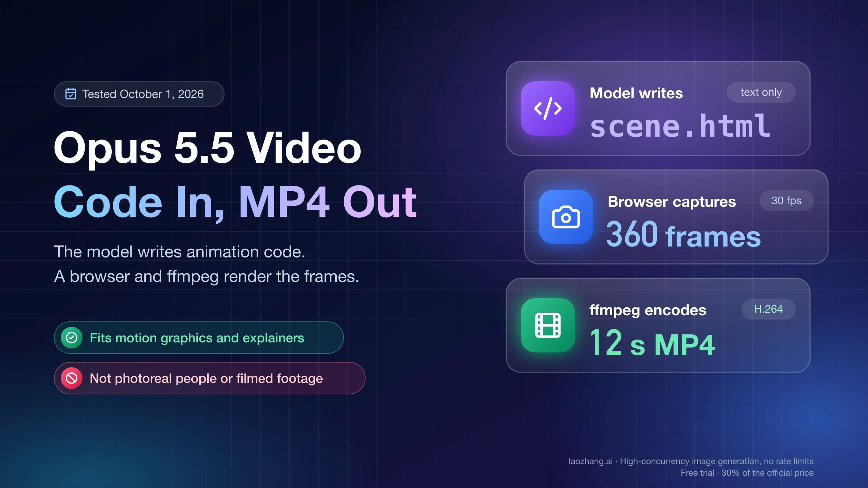Click the 'ffmpeg encodes' card title
The width and height of the screenshot is (868, 488).
648,310
